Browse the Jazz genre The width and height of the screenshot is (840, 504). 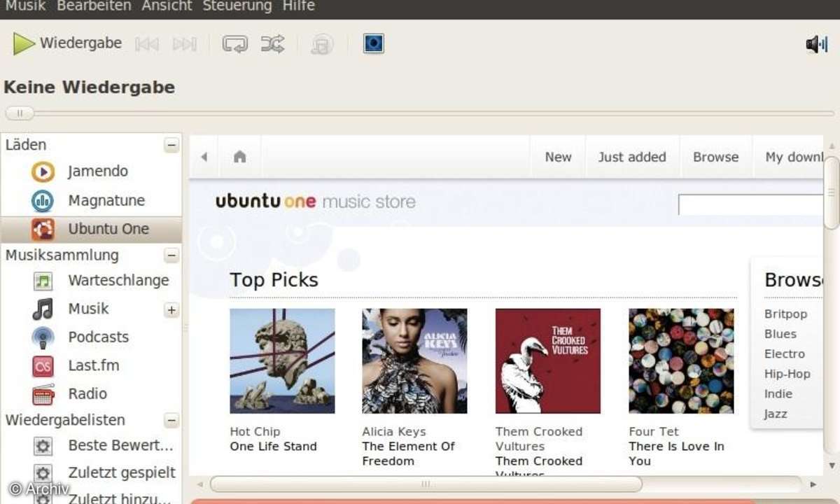click(776, 414)
